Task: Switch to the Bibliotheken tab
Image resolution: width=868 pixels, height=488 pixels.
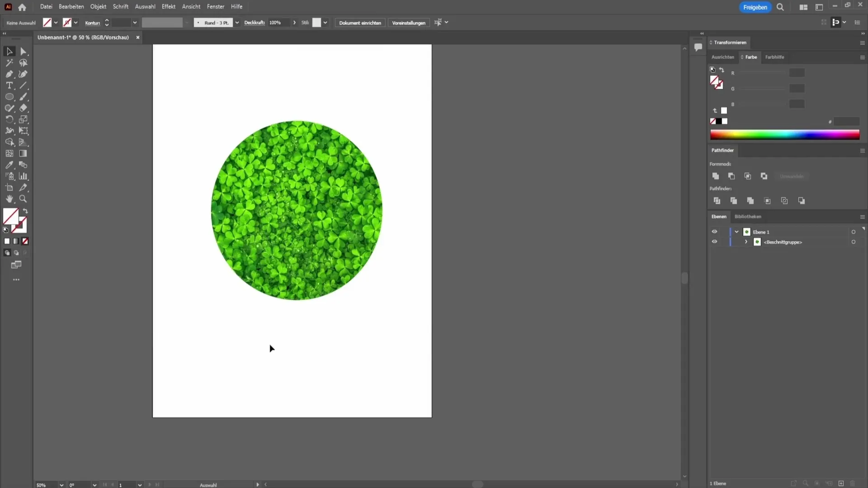Action: point(748,216)
